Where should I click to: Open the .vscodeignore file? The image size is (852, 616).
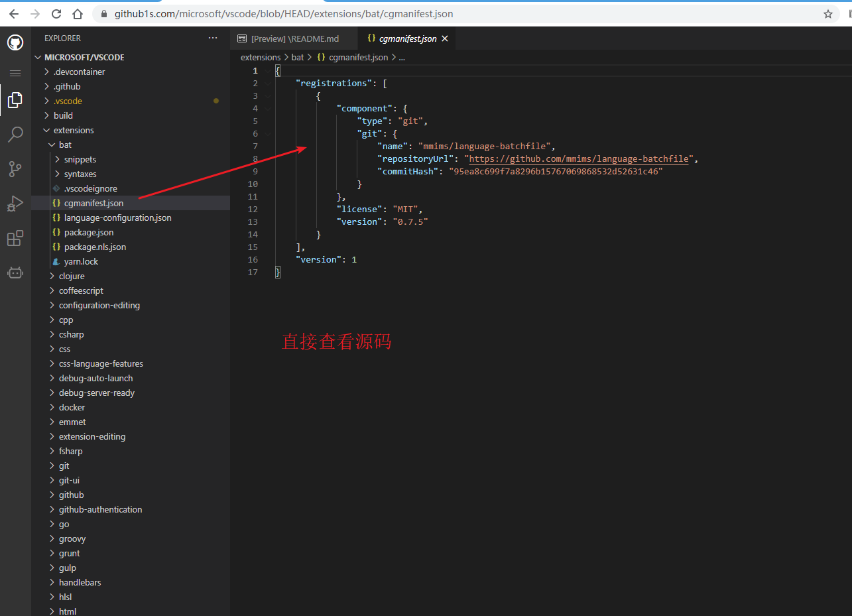[131, 188]
